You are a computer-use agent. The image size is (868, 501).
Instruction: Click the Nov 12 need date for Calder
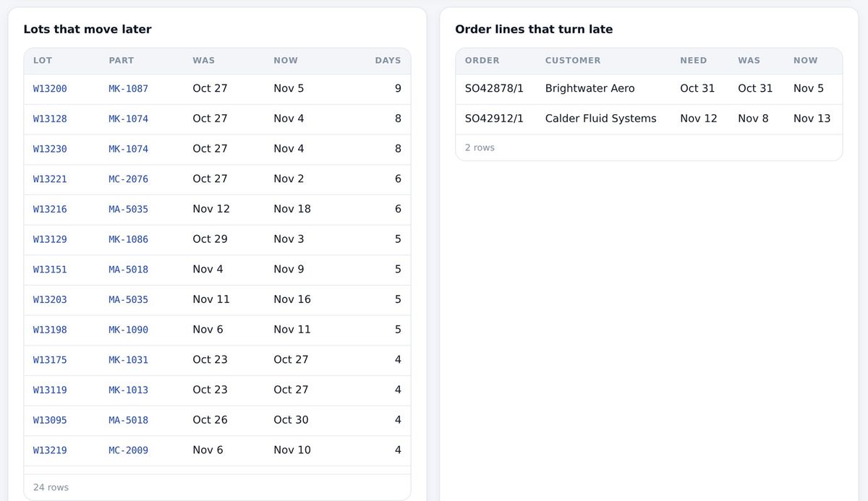pyautogui.click(x=699, y=119)
